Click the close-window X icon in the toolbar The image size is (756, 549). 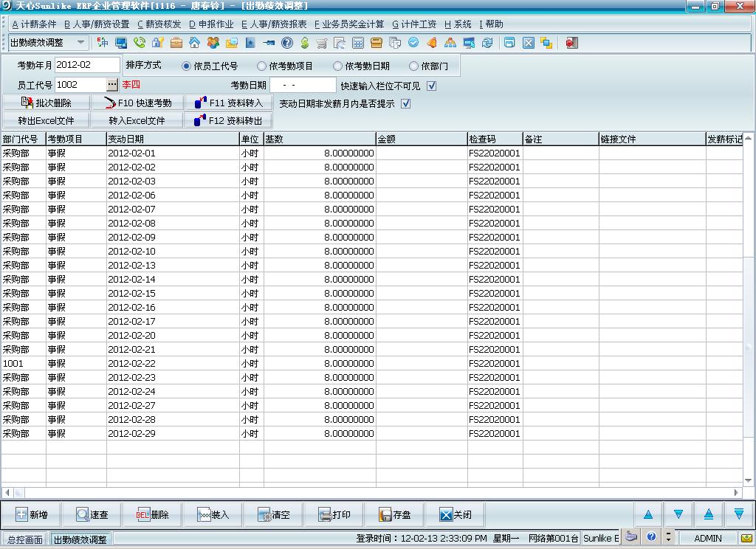529,43
